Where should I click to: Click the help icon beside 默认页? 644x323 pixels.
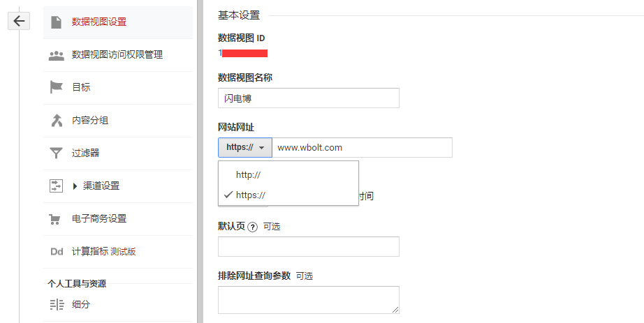[253, 227]
